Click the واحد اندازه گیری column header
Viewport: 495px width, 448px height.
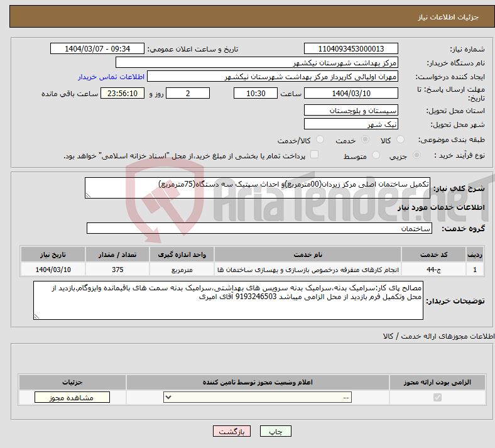pyautogui.click(x=182, y=254)
